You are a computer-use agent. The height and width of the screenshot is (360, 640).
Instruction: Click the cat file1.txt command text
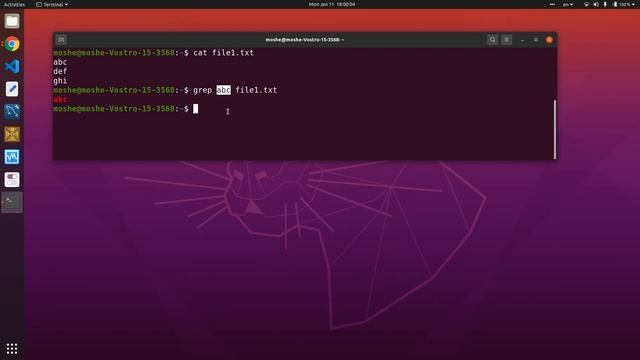[x=223, y=53]
